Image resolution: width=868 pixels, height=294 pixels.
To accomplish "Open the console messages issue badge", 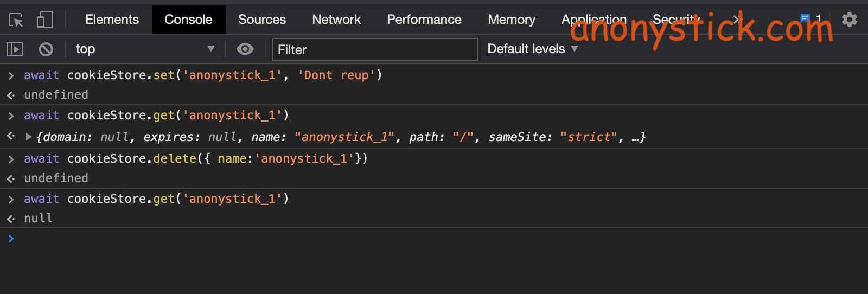I will point(810,19).
